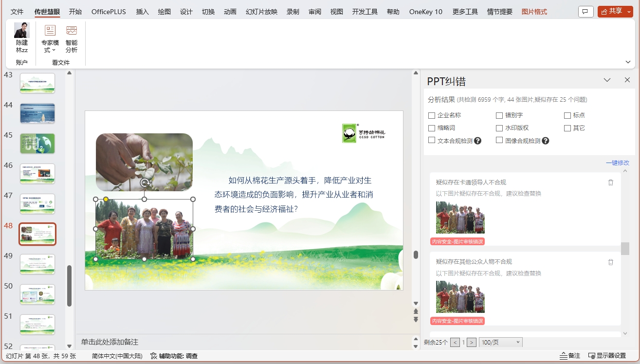Open flagged image in 卡通领导人 card
640x364 pixels.
click(x=460, y=218)
